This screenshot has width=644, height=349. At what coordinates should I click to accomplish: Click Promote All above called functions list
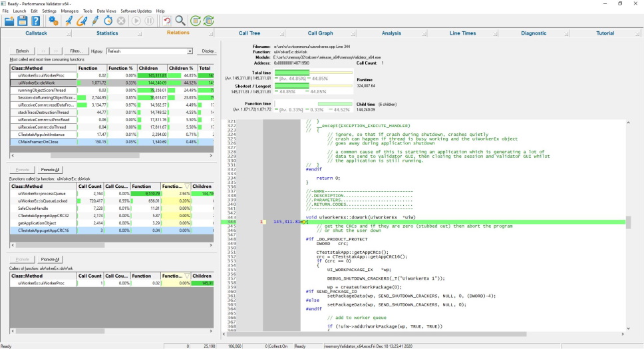tap(50, 170)
